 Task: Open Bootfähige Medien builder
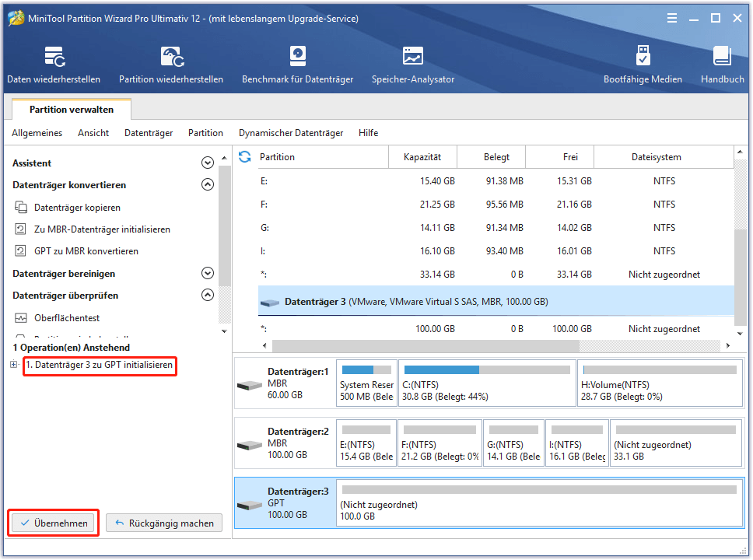[x=643, y=65]
